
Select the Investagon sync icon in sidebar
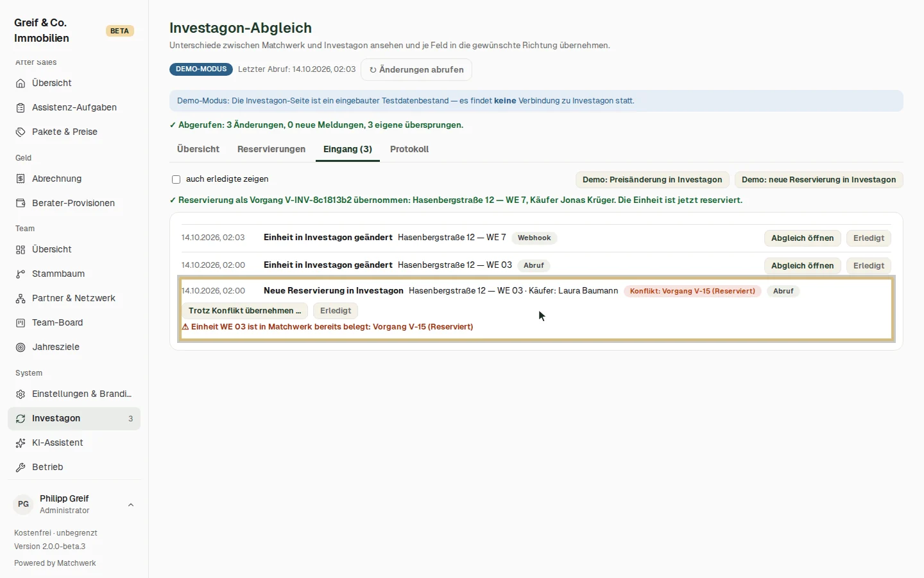click(x=21, y=419)
